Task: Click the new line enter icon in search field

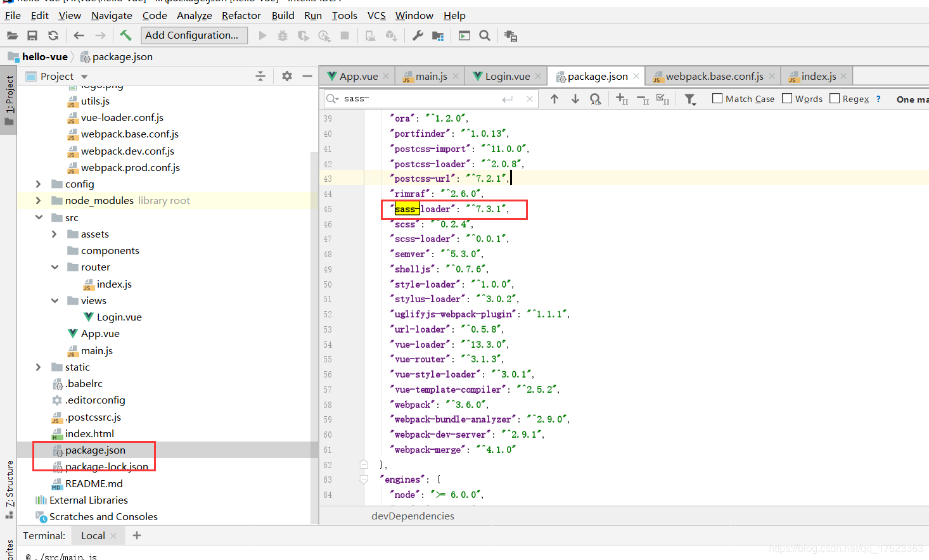Action: [x=507, y=99]
